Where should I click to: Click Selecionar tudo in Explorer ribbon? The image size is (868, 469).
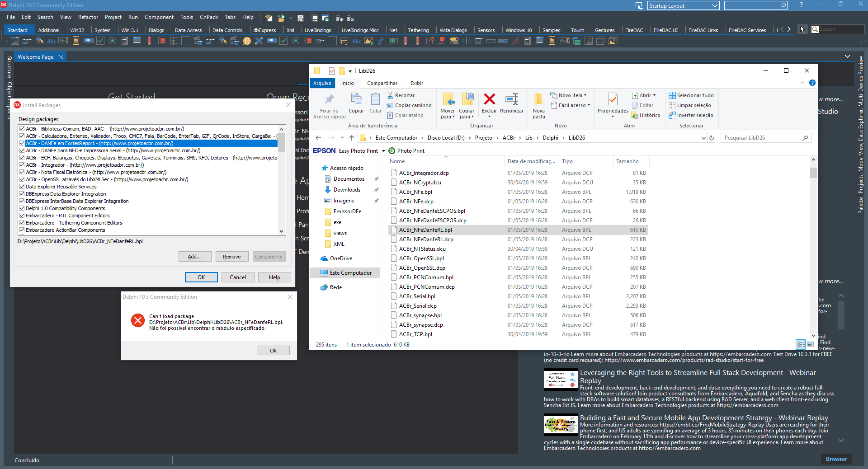(691, 95)
